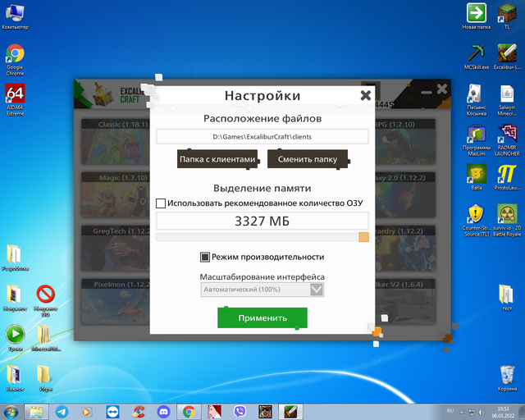Viewport: 525px width, 420px height.
Task: Click the ExcaliburCraft launcher taskbar button
Action: [290, 412]
